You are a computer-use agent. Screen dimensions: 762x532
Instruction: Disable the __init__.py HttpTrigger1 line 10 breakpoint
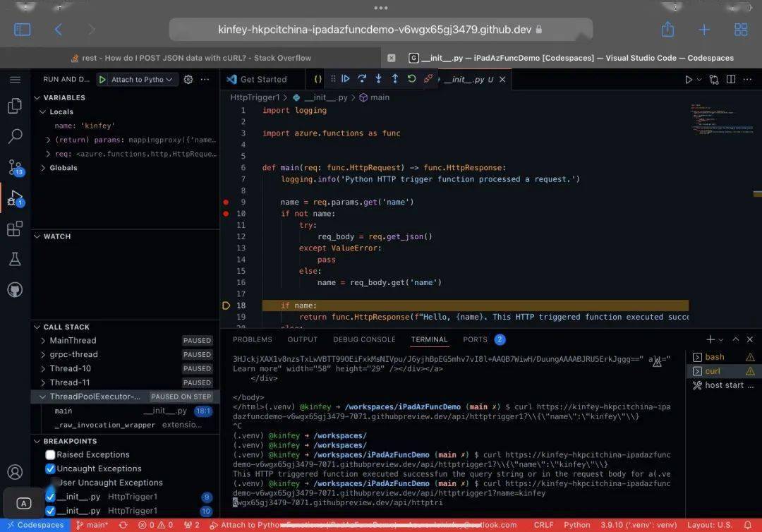click(x=50, y=510)
